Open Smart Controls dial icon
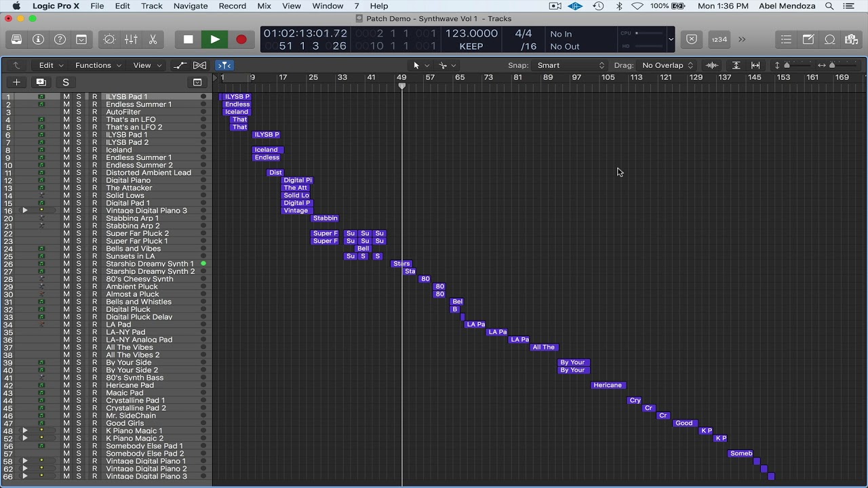Viewport: 868px width, 488px height. 109,39
